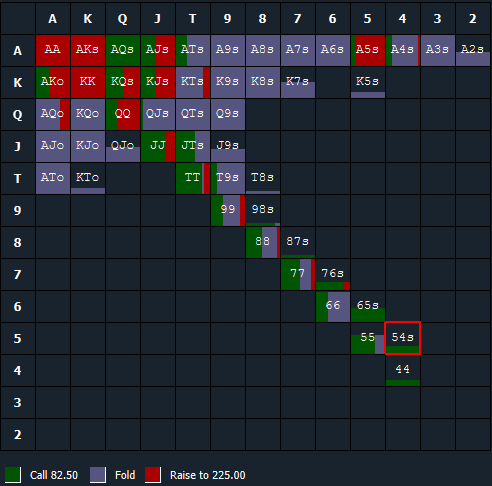
Task: Click the 'Call 82.50' legend label
Action: pos(54,475)
